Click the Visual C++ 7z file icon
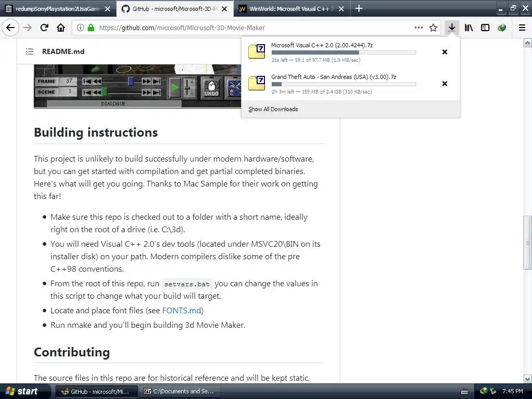This screenshot has width=532, height=399. point(257,51)
